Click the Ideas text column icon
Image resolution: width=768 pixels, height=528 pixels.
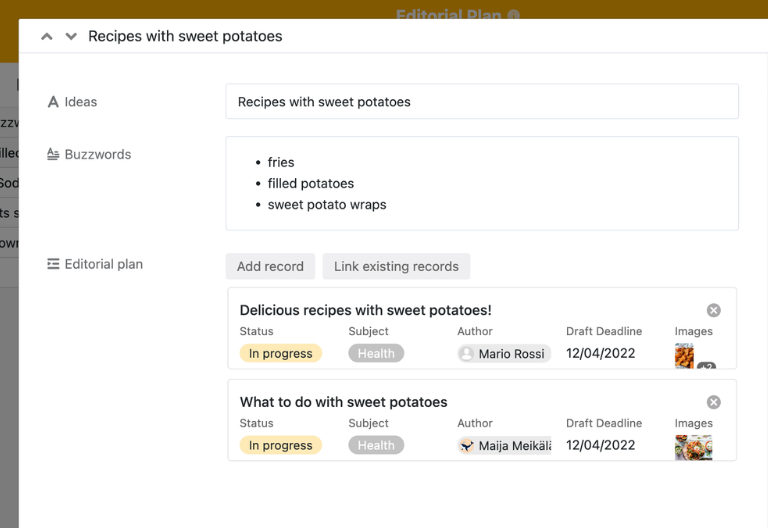coord(53,102)
